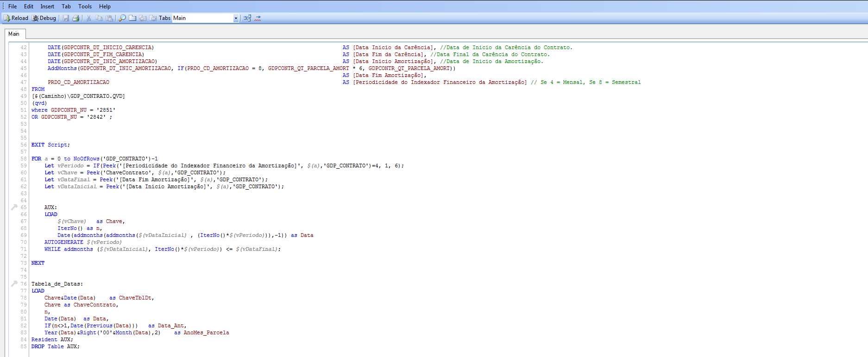Viewport: 868px width, 357px height.
Task: Click the toolbar drag handle grip
Action: click(2, 6)
